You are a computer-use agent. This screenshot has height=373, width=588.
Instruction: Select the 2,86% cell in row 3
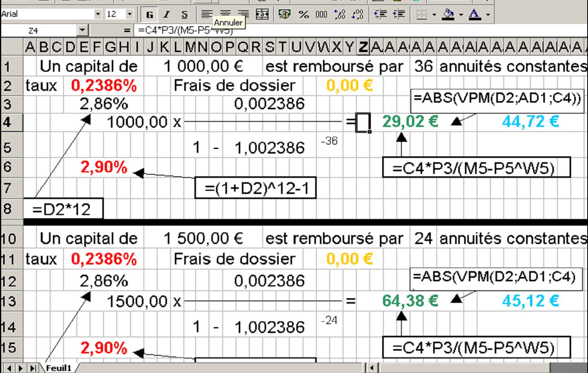pos(104,104)
